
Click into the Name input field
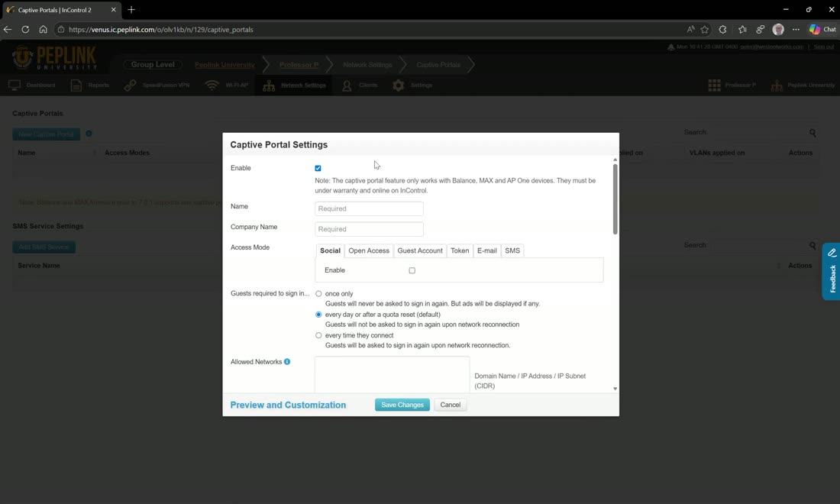click(369, 208)
